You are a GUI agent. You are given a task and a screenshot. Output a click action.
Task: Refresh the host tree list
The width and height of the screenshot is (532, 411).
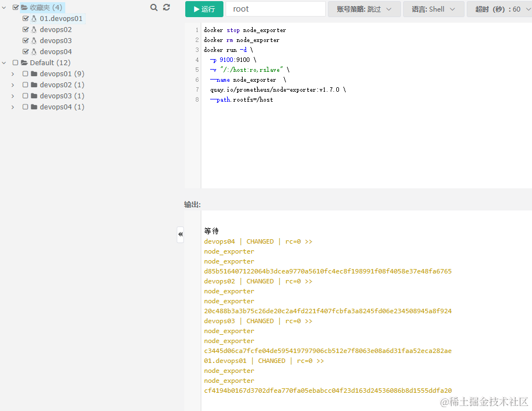166,7
